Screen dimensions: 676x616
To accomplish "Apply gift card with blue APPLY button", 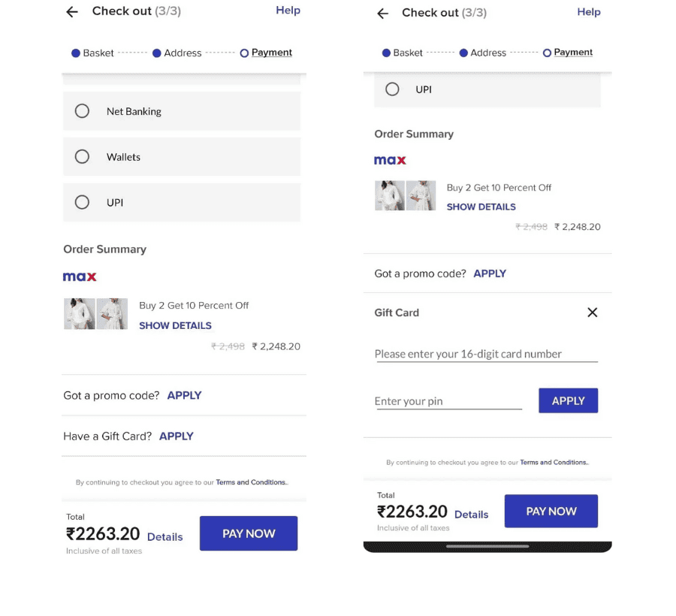I will coord(569,400).
